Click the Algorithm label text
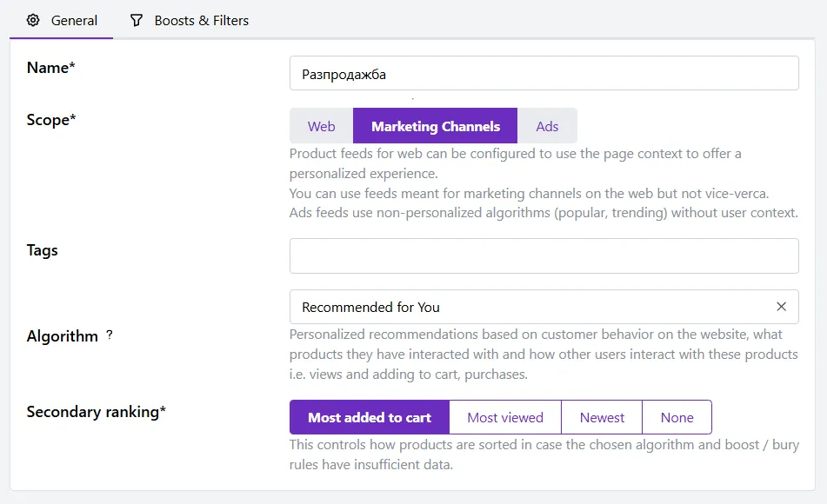 pyautogui.click(x=63, y=335)
